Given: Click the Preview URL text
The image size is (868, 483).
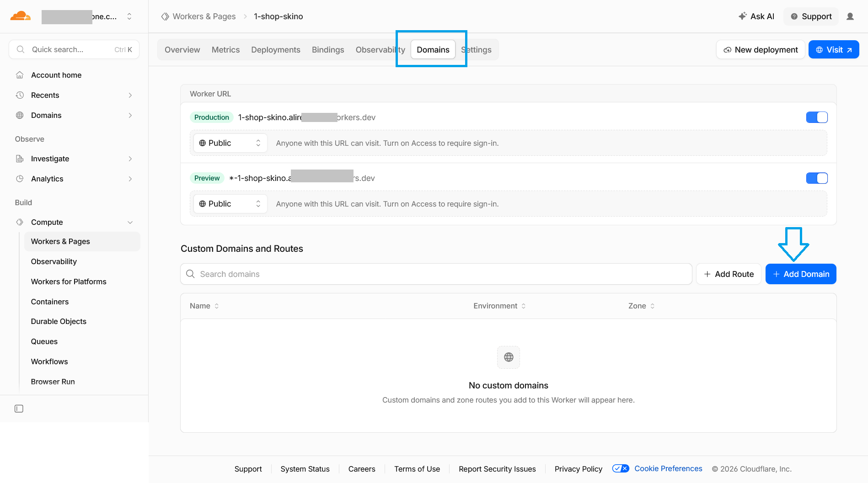Looking at the screenshot, I should (302, 178).
